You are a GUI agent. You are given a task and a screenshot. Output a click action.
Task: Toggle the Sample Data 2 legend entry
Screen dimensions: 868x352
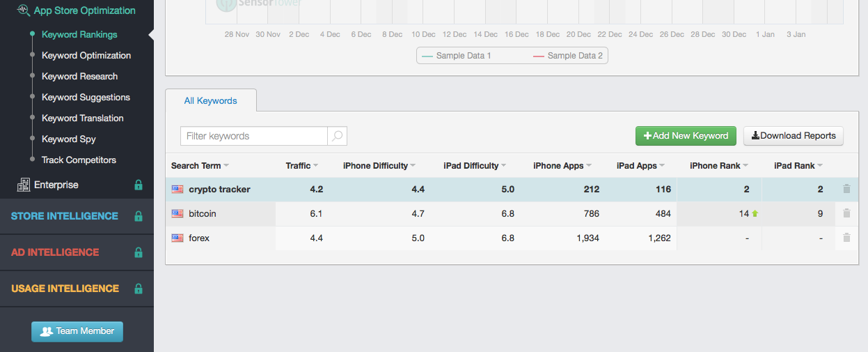click(x=568, y=56)
